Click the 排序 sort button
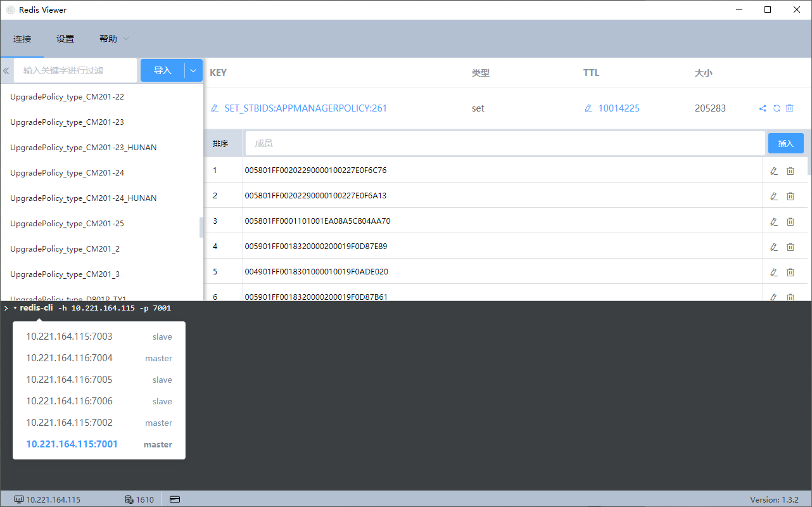Screen dimensions: 812x507 tap(220, 144)
